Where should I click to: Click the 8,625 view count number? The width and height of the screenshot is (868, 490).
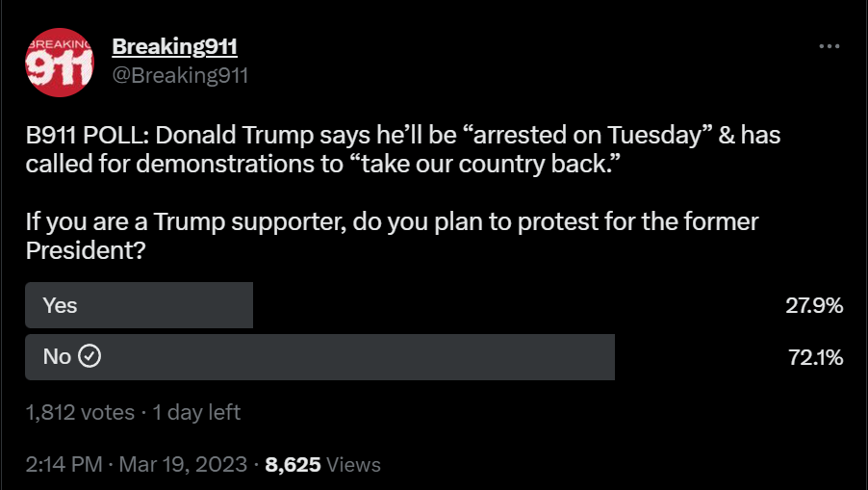[293, 465]
